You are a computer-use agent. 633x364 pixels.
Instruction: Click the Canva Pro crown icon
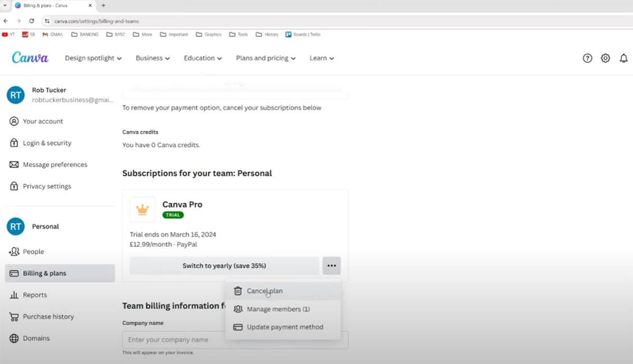(x=142, y=209)
